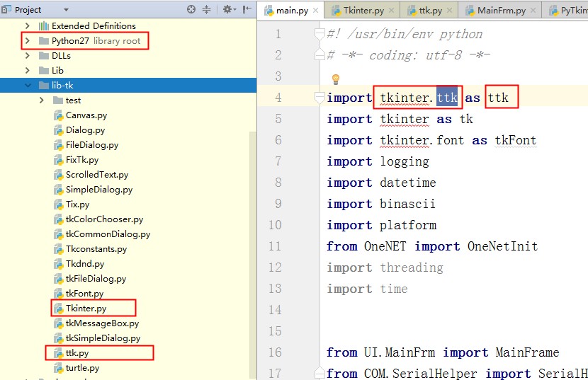This screenshot has width=588, height=380.
Task: Expand the Python27 library root folder
Action: click(x=27, y=40)
